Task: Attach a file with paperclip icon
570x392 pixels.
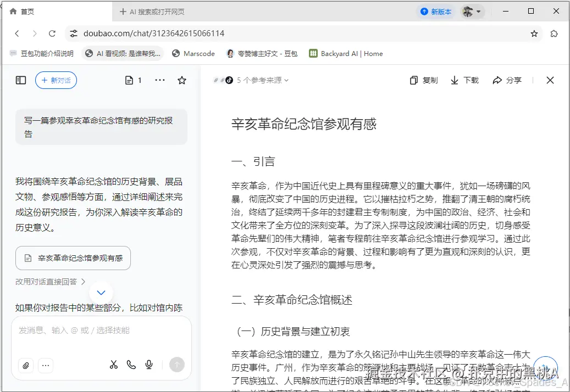Action: [x=26, y=365]
